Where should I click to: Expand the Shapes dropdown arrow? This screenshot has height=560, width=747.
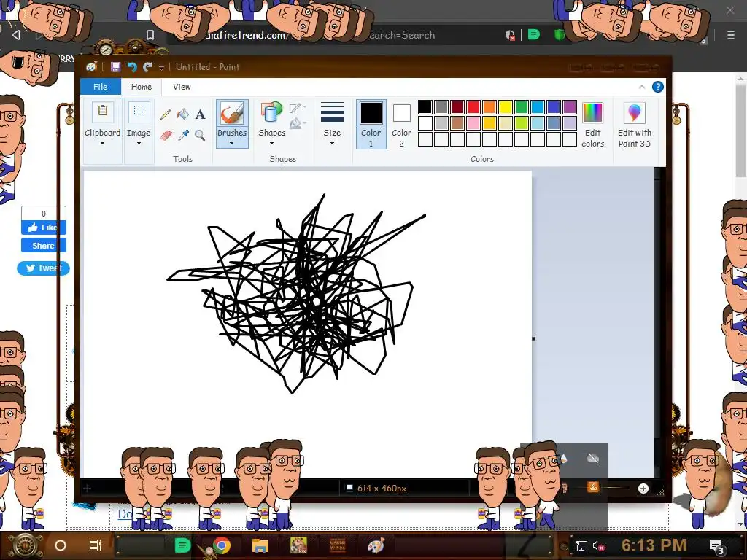271,144
